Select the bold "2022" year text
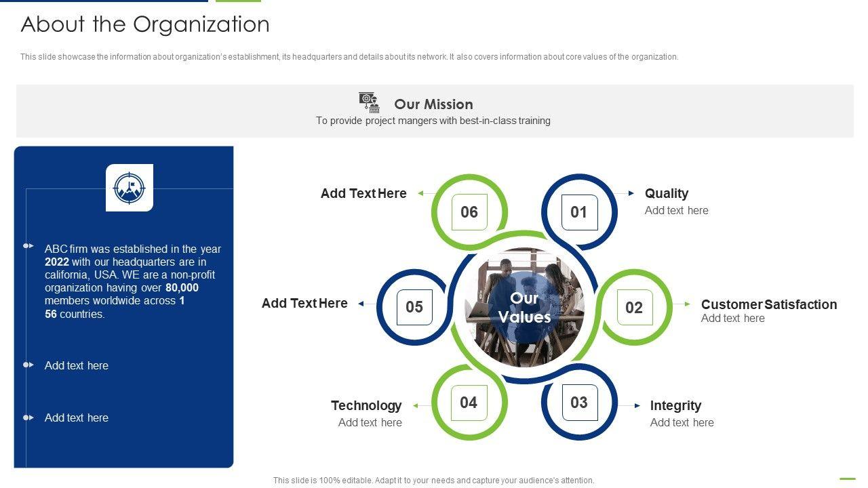868x488 pixels. point(57,262)
